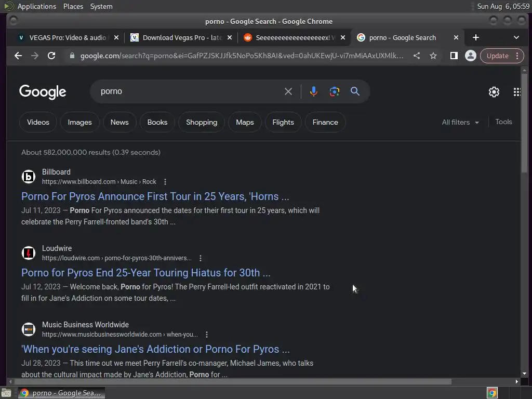The image size is (532, 399).
Task: Reload the current page
Action: point(51,56)
